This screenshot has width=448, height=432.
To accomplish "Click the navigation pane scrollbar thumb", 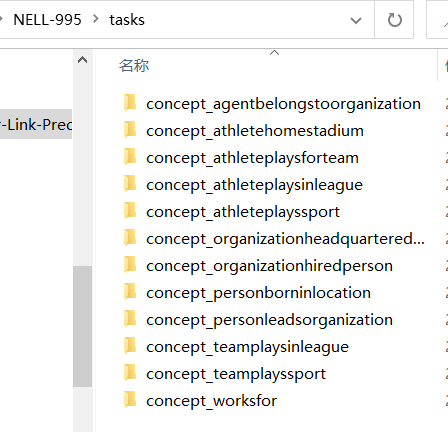I will (82, 326).
